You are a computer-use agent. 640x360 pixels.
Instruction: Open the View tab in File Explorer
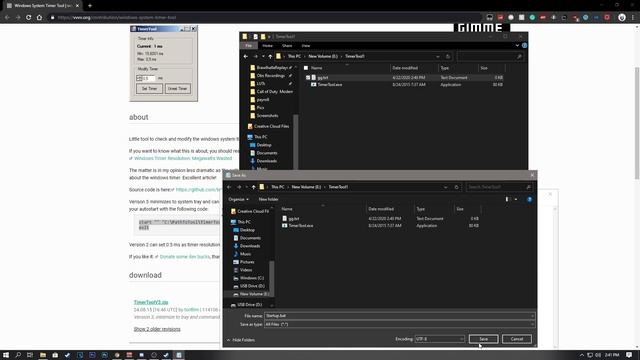306,46
